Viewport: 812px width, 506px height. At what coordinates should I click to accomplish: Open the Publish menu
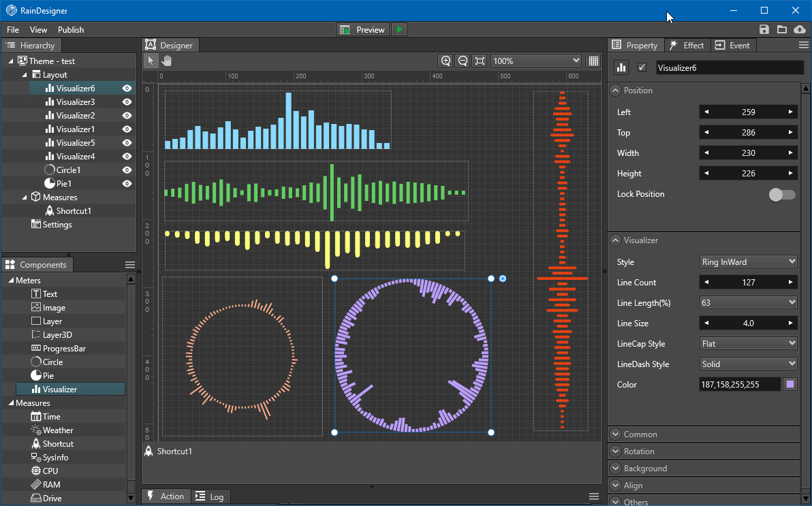point(70,29)
